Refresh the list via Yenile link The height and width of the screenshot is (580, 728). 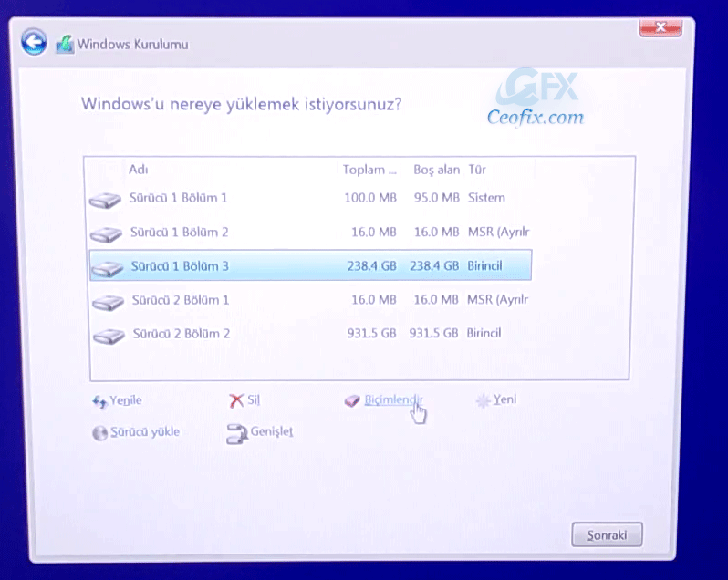point(126,400)
